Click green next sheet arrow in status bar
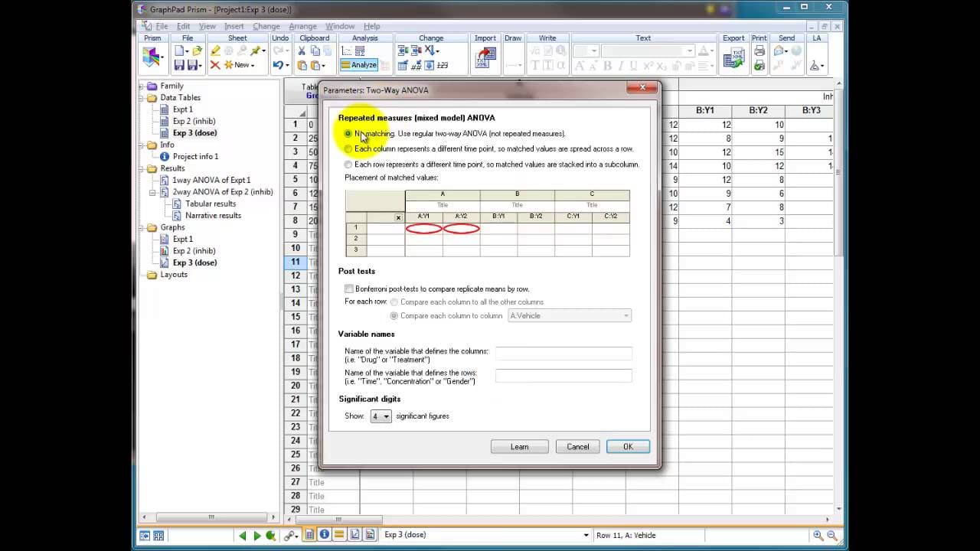The height and width of the screenshot is (551, 980). [x=257, y=536]
